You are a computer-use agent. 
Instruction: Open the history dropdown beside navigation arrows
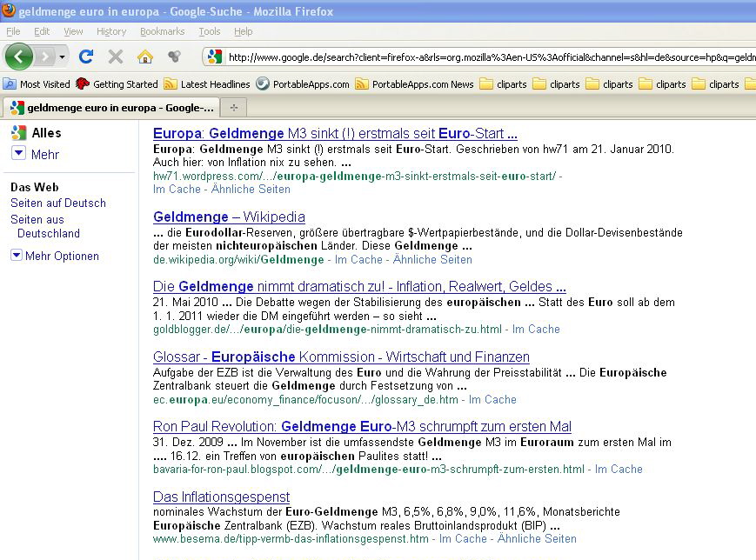click(x=62, y=57)
